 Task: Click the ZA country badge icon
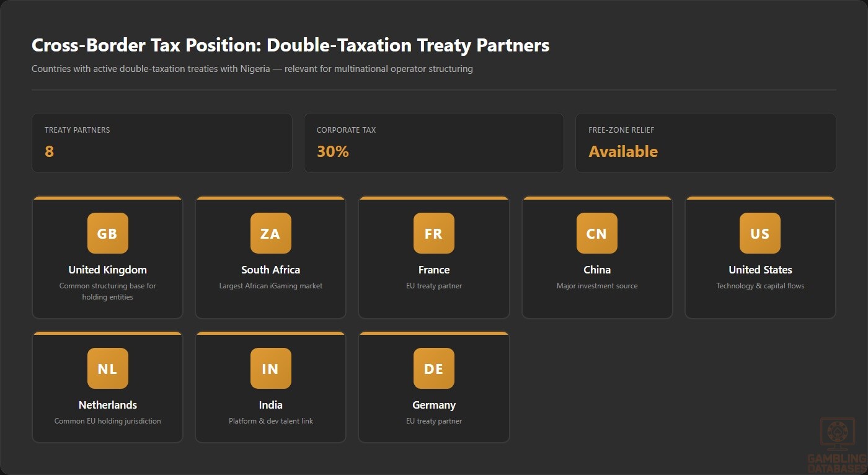[x=270, y=233]
